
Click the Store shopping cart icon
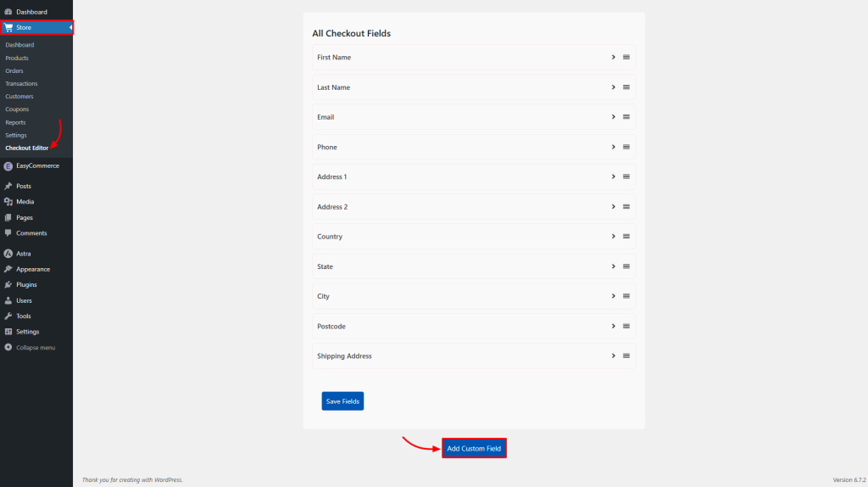tap(8, 27)
